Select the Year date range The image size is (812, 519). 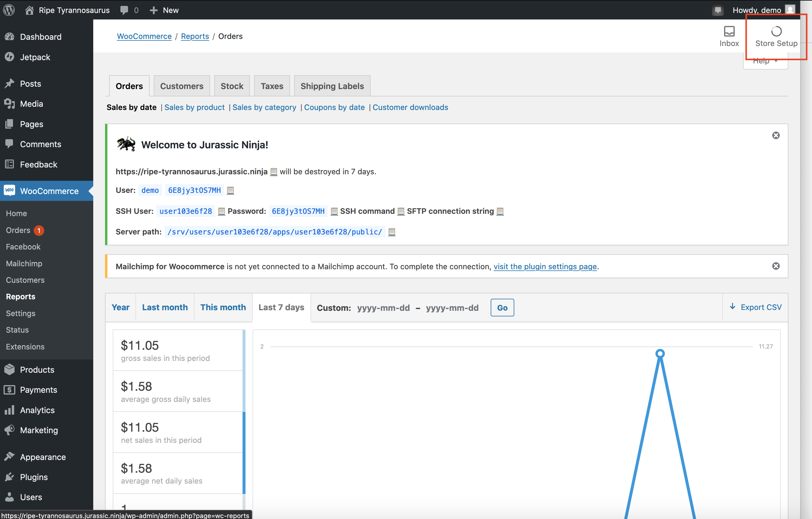tap(120, 307)
